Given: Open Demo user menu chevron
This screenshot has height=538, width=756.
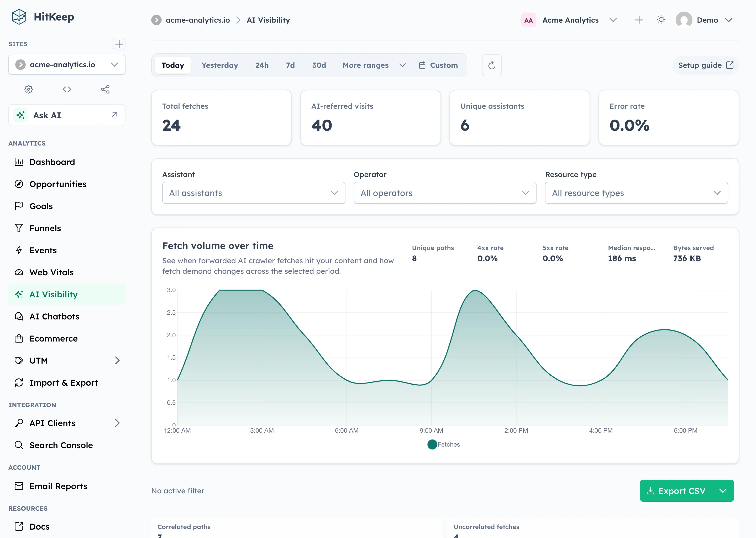Looking at the screenshot, I should 728,20.
